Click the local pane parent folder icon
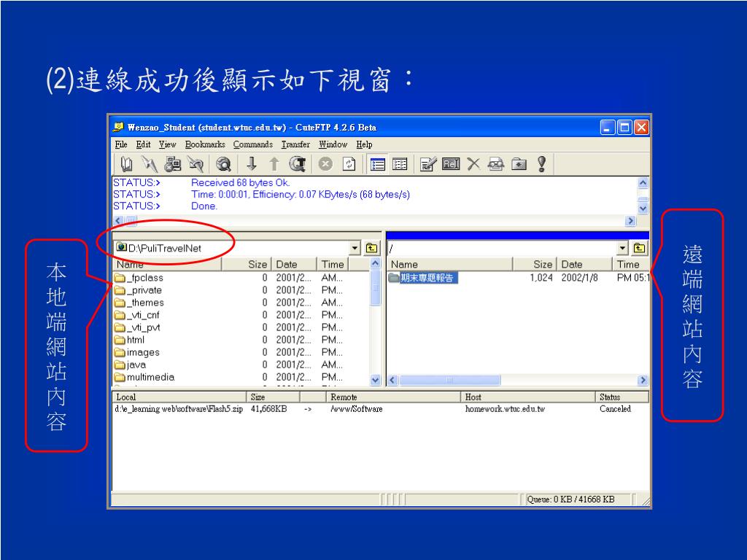Viewport: 747px width, 560px height. click(x=371, y=248)
